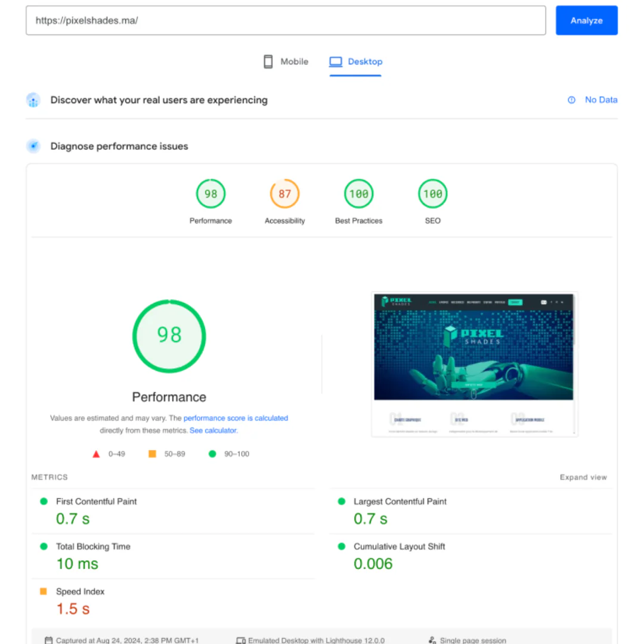Image resolution: width=644 pixels, height=644 pixels.
Task: Open the performance score is calculated link
Action: 236,418
